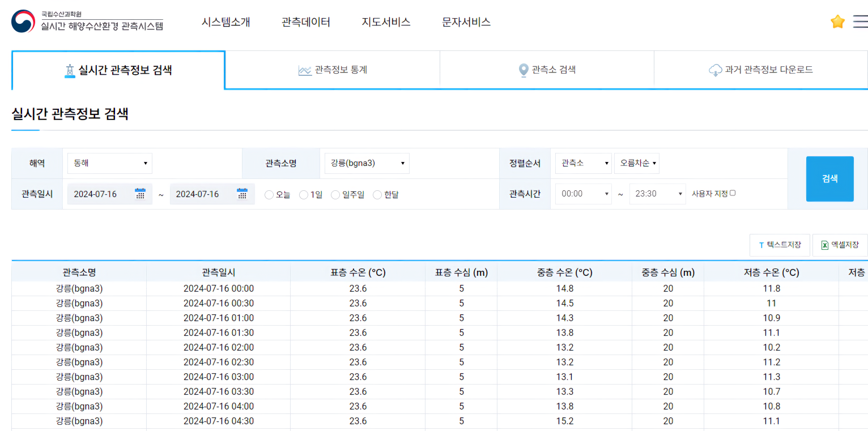Click the 중층 수심 (m) column header

[x=668, y=272]
